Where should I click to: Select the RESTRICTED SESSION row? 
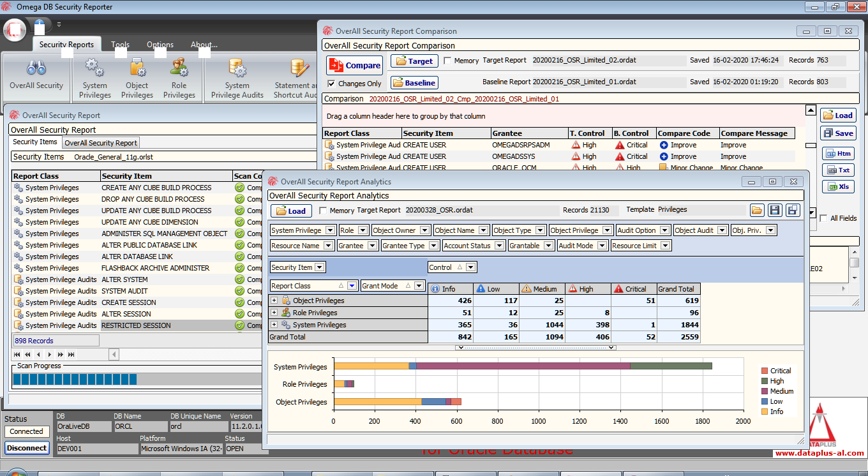pos(137,325)
